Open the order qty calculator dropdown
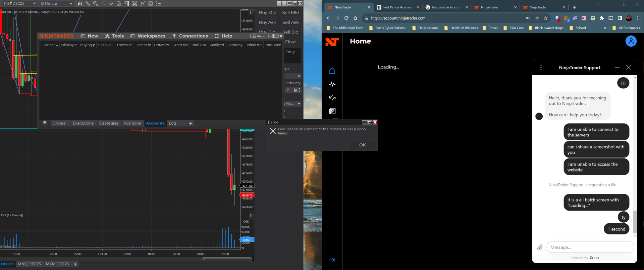Screen dimensions: 644x270 tap(296, 90)
